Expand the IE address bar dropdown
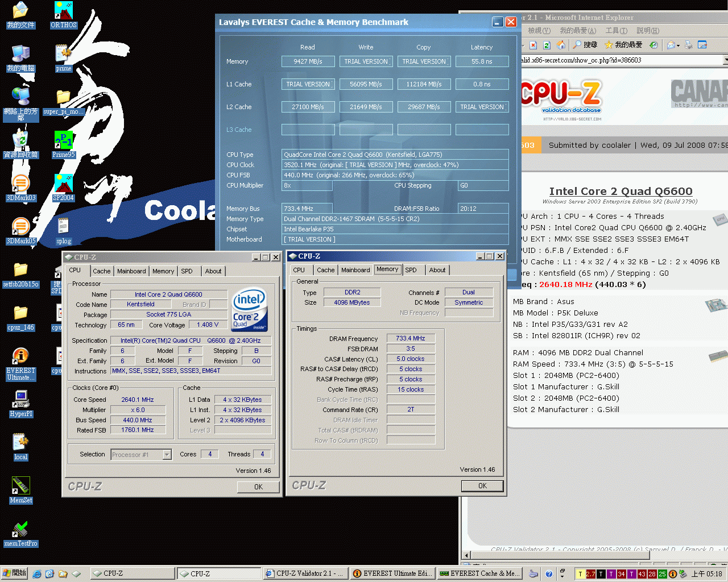This screenshot has width=728, height=582. (726, 60)
